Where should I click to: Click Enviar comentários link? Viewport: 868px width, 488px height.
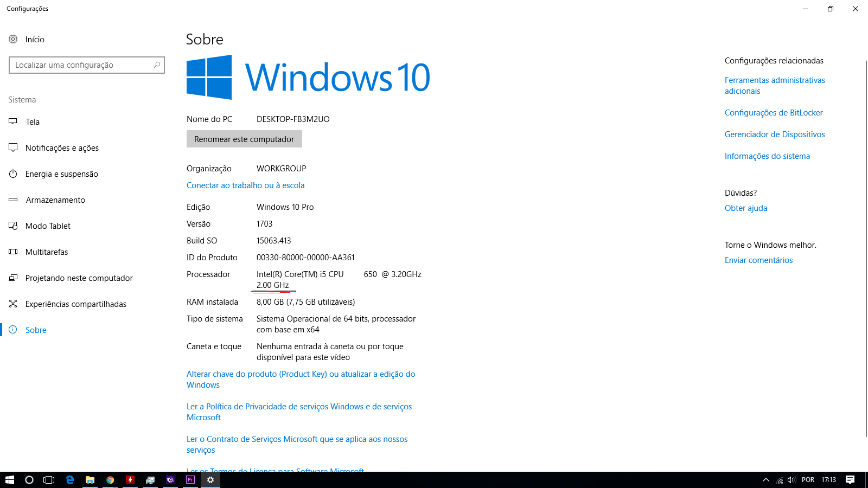pyautogui.click(x=758, y=260)
